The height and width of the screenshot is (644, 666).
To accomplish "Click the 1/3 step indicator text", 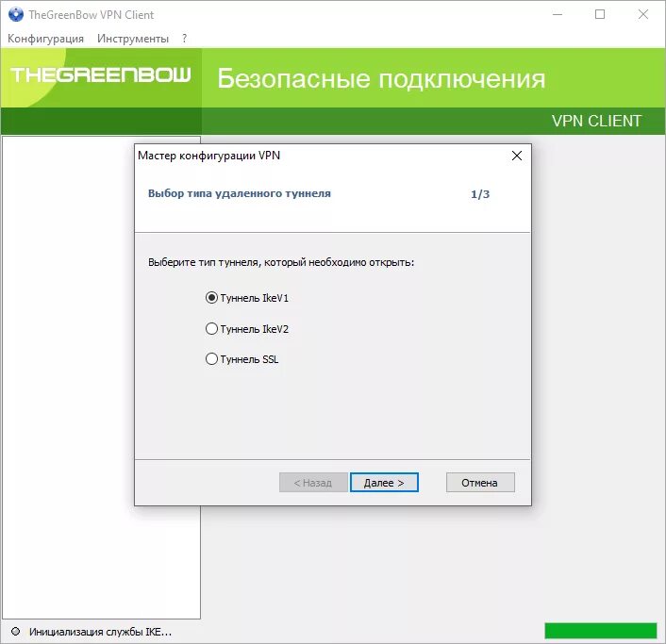I will 480,194.
